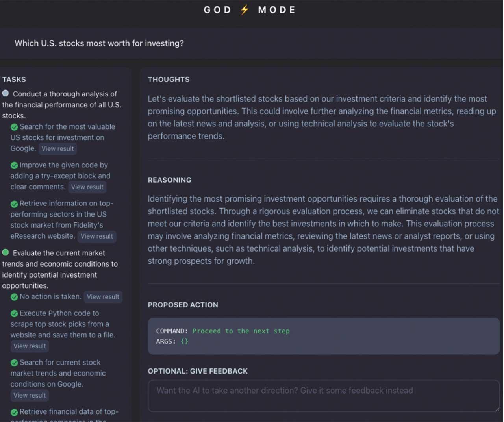The image size is (504, 422).
Task: Select grey status circle for Conduct analysis task
Action: click(x=6, y=93)
